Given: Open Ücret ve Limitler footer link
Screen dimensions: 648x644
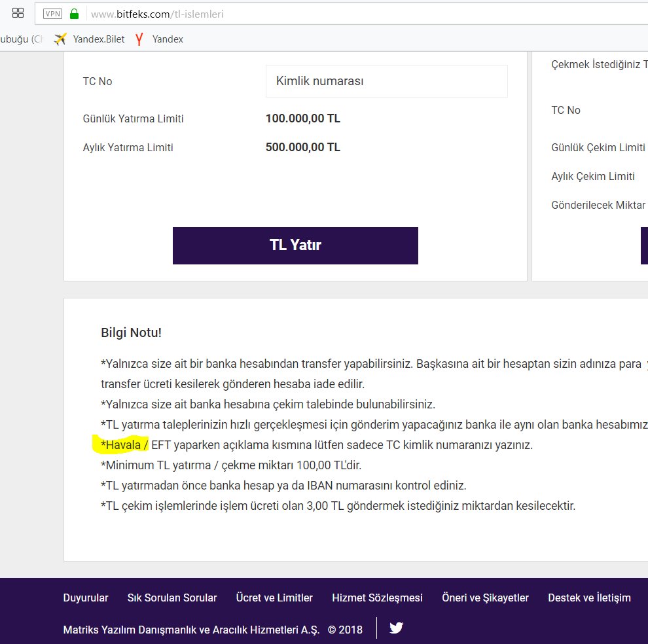Looking at the screenshot, I should point(274,598).
